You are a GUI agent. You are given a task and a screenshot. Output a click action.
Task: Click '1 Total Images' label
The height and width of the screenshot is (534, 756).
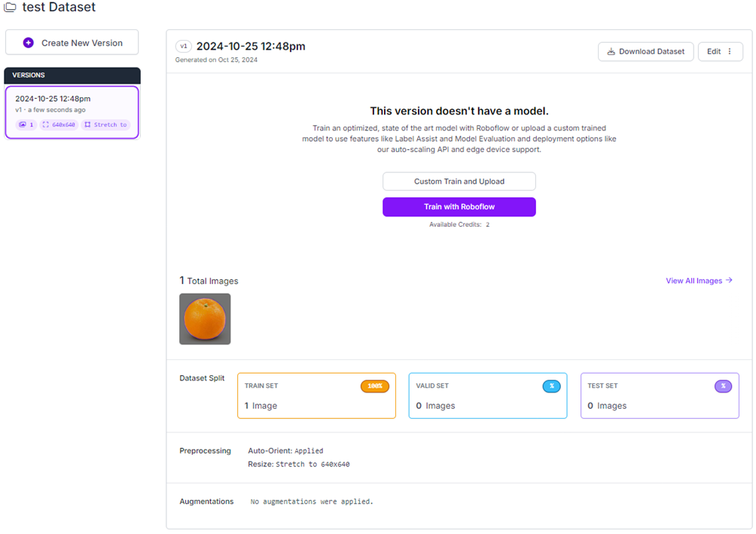[x=209, y=281]
